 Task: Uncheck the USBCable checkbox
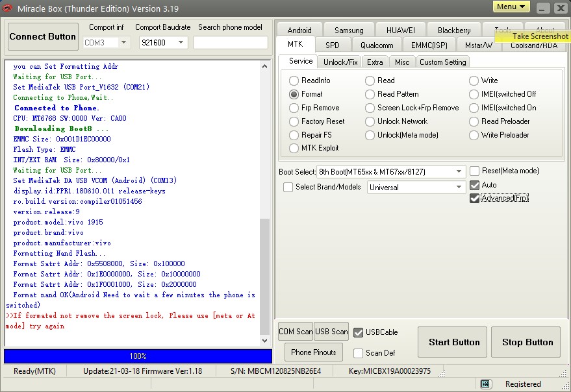coord(359,332)
